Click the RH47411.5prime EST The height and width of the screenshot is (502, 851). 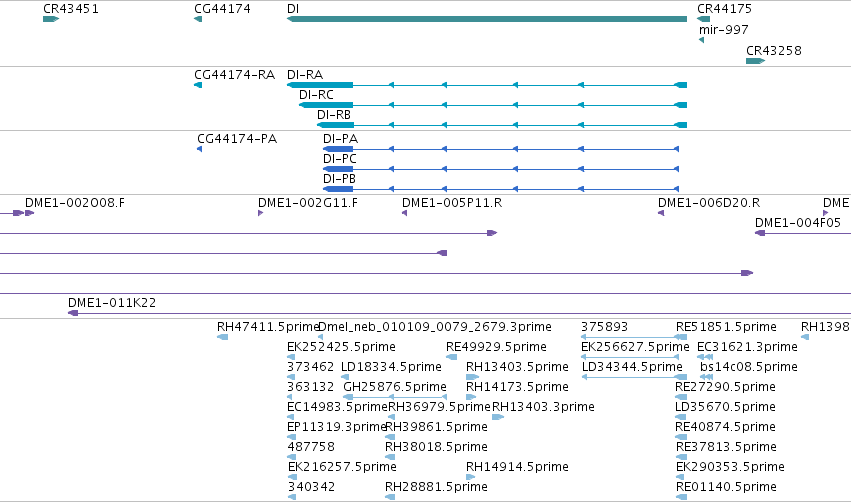223,337
